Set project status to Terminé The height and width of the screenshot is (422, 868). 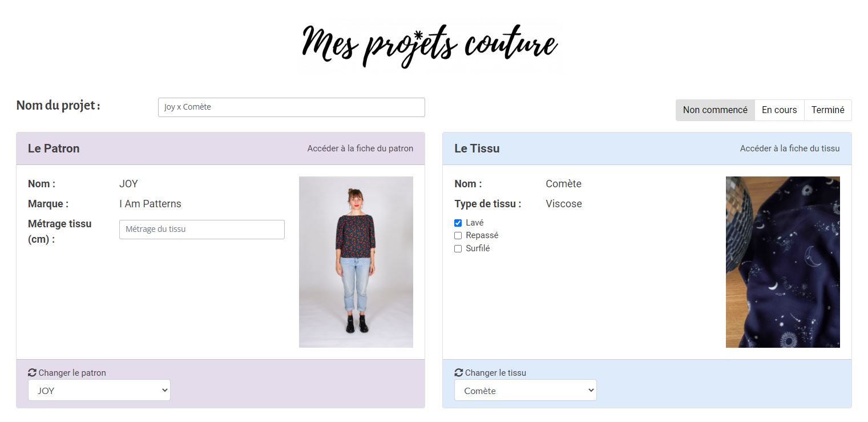pos(827,110)
